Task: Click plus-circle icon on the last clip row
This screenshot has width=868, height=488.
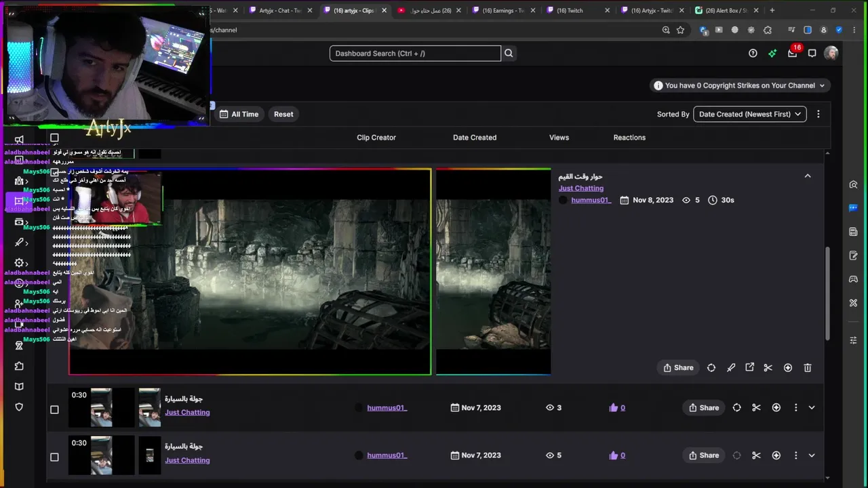Action: pos(776,455)
